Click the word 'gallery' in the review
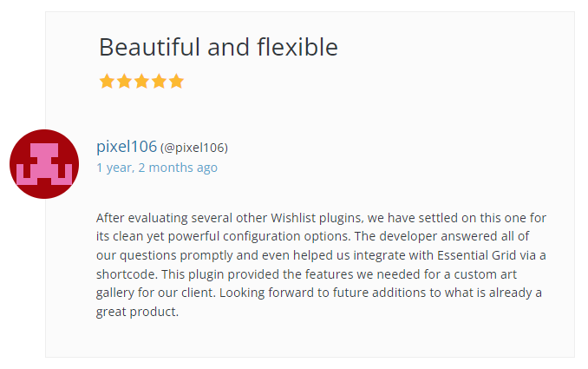Screen dimensions: 588x369 (117, 293)
